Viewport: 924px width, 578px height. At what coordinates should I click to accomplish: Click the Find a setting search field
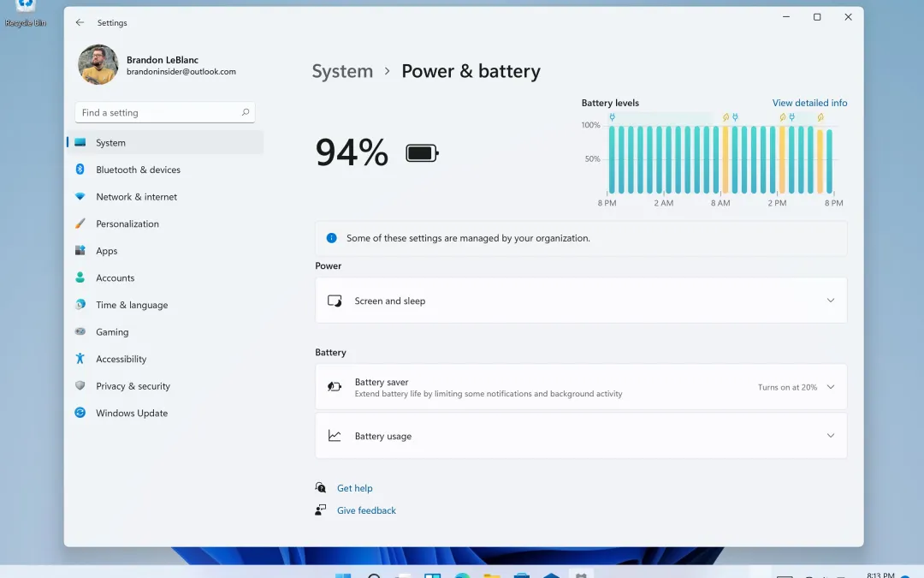[x=165, y=112]
